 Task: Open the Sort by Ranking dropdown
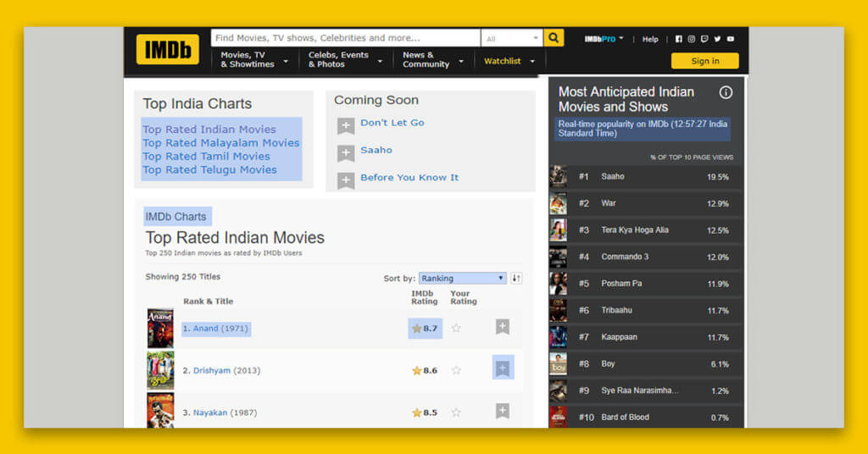pyautogui.click(x=462, y=278)
